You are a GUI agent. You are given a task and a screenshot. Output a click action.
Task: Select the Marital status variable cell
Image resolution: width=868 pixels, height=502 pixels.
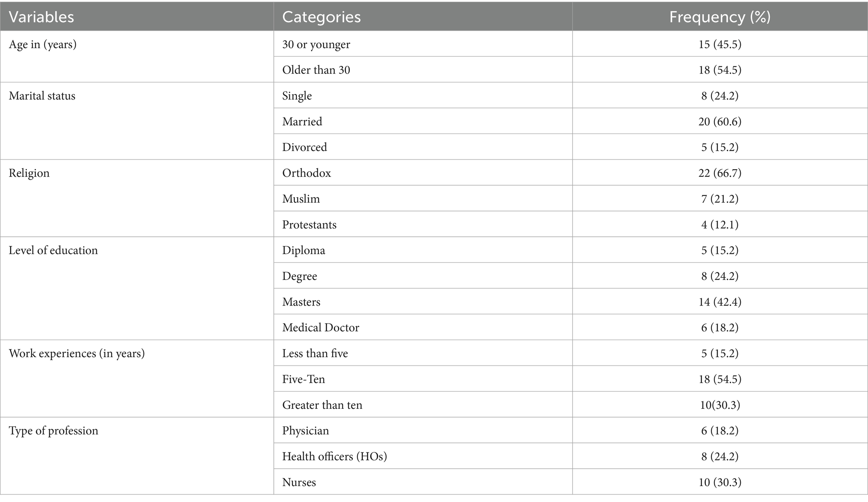click(x=137, y=121)
